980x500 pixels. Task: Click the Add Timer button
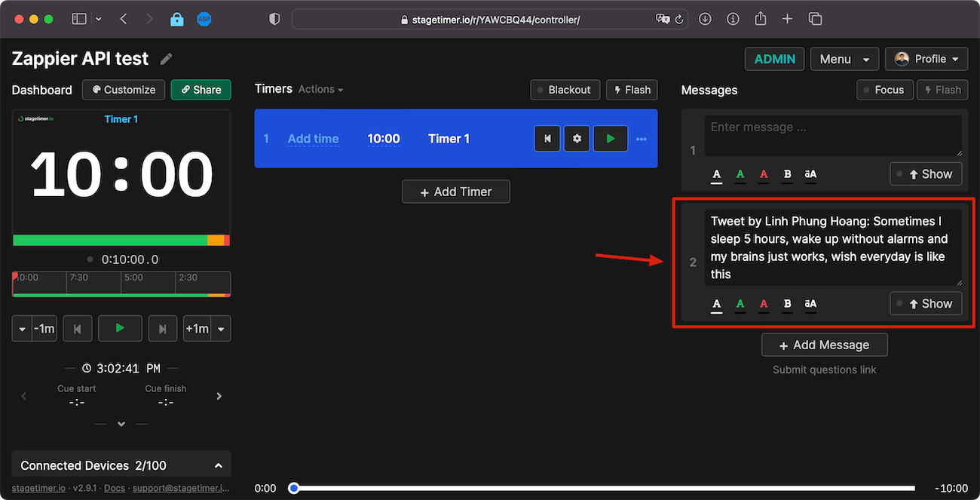coord(456,192)
